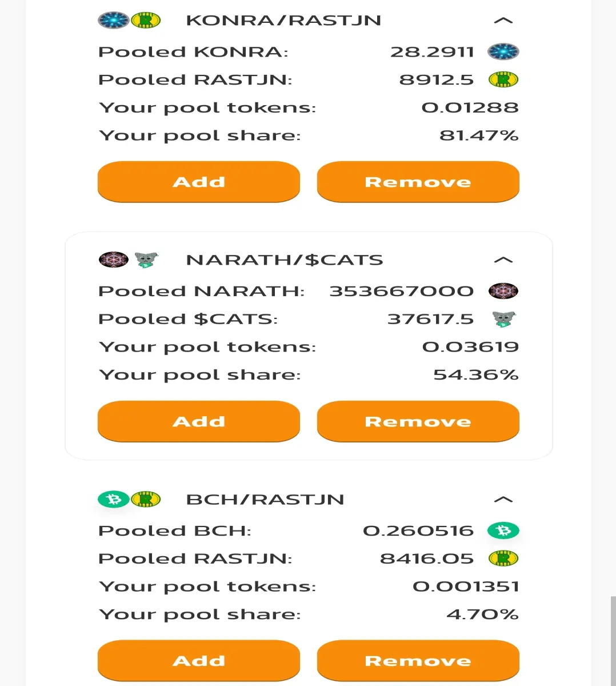Remove liquidity from the KONRA/RASTJN pool

click(418, 182)
